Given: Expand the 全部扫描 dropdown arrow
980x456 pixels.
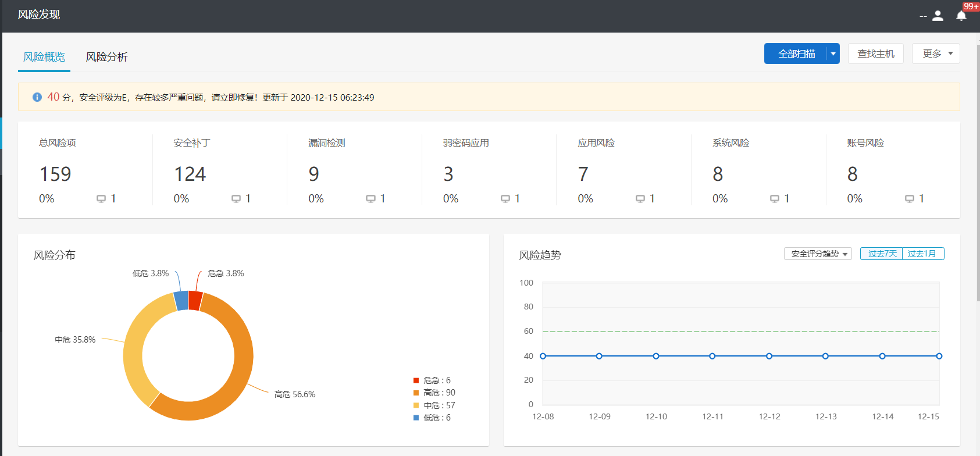Looking at the screenshot, I should point(833,54).
